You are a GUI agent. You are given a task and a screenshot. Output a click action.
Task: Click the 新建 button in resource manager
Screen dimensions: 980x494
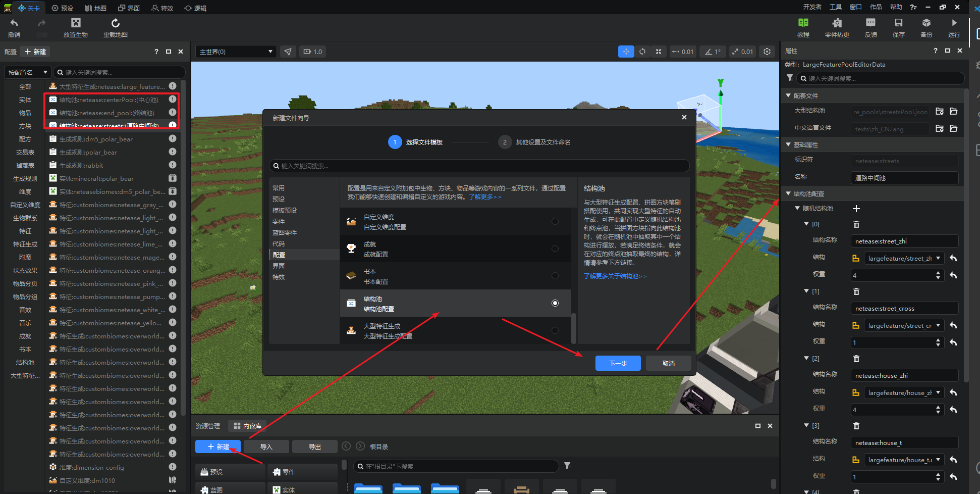click(218, 447)
